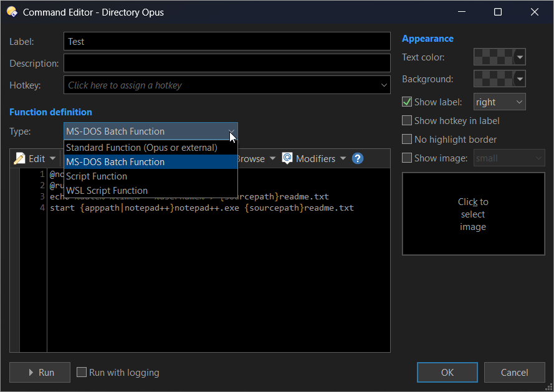Open the Hotkey assignment dropdown arrow
Screen dimensions: 554x392
click(x=384, y=85)
